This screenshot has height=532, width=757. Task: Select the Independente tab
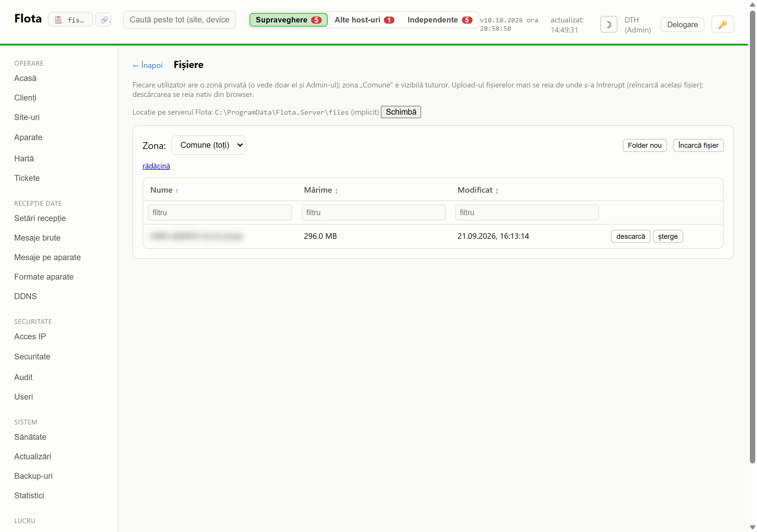point(439,20)
